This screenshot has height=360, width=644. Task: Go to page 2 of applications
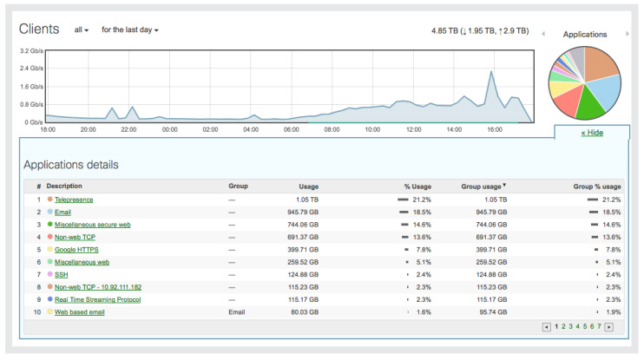point(563,326)
